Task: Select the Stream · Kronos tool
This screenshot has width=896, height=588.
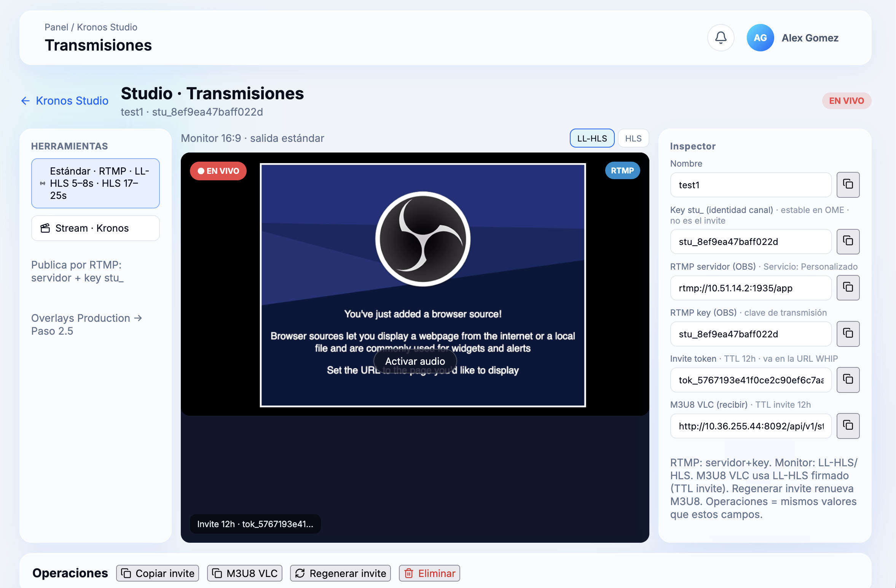Action: [96, 228]
